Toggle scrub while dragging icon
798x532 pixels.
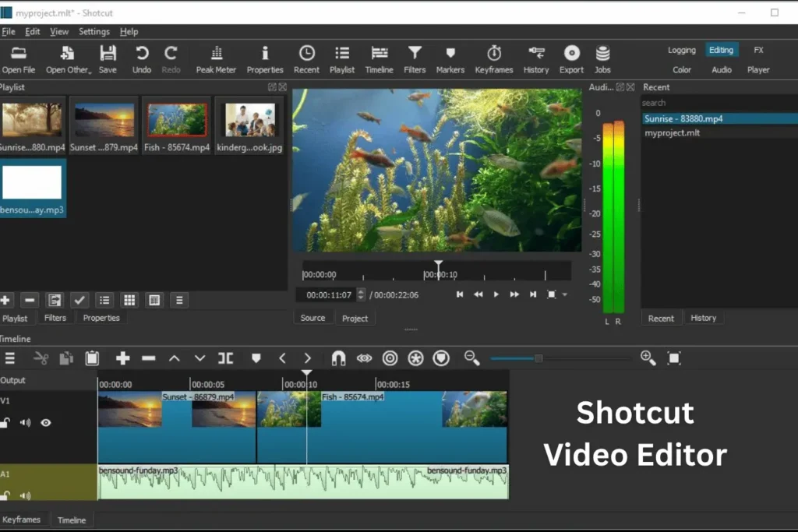[365, 358]
